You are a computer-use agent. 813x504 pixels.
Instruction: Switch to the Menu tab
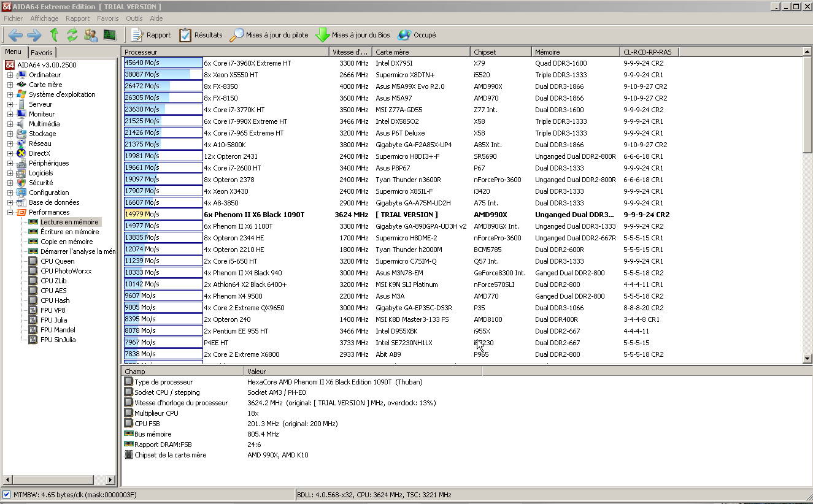(13, 52)
